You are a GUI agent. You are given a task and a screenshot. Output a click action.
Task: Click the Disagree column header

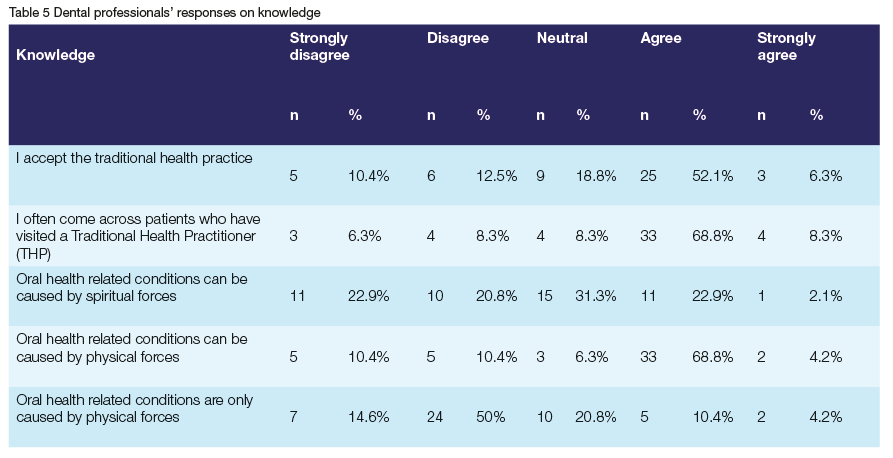coord(457,39)
